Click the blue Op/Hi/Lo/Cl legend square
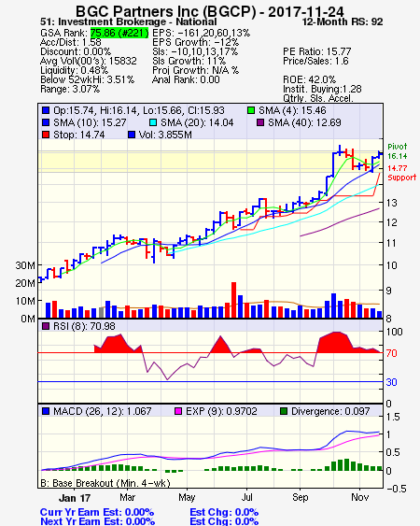Image resolution: width=420 pixels, height=526 pixels. point(46,110)
